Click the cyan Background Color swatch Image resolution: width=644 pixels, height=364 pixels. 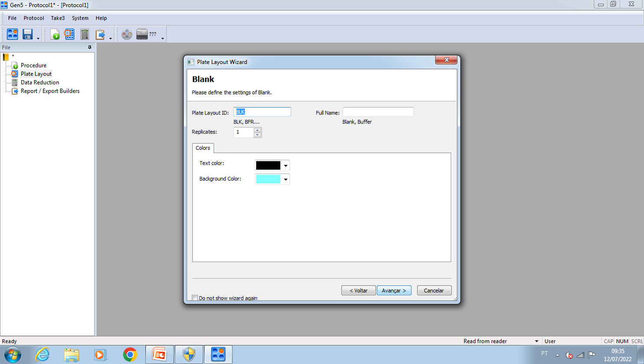coord(268,179)
